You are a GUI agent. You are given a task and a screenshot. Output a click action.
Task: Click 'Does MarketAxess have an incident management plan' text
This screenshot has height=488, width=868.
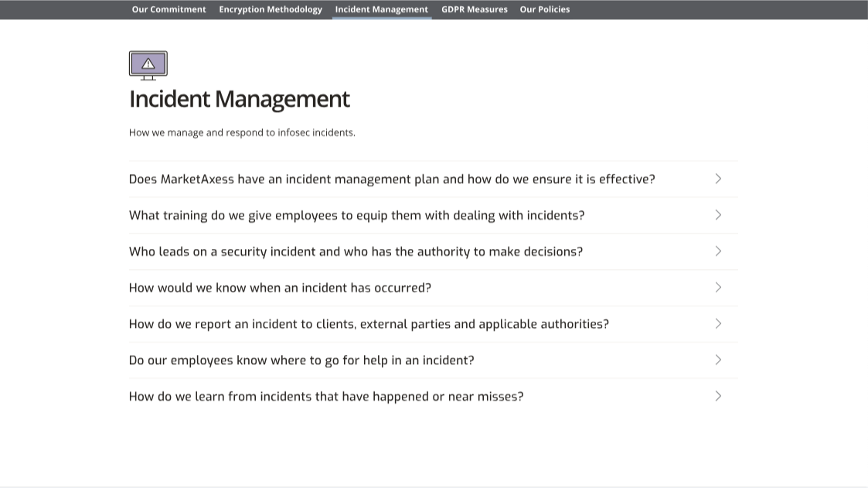pos(392,179)
